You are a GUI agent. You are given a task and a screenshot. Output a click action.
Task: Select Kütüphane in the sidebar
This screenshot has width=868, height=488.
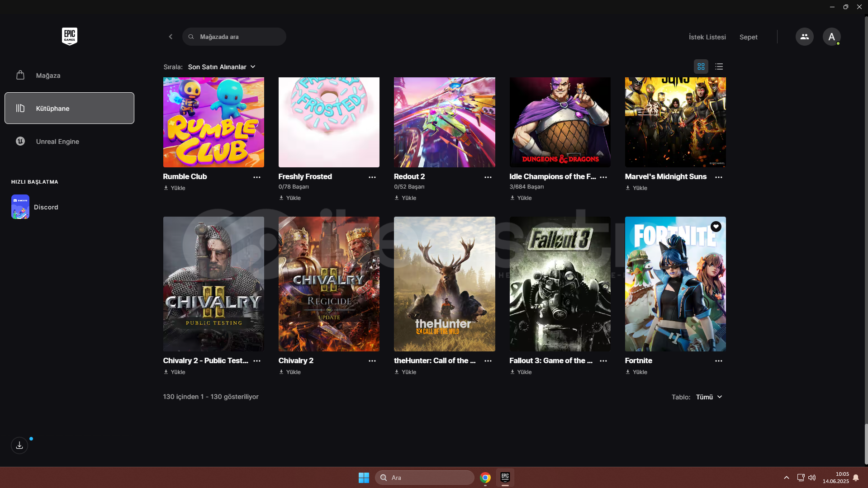coord(69,108)
